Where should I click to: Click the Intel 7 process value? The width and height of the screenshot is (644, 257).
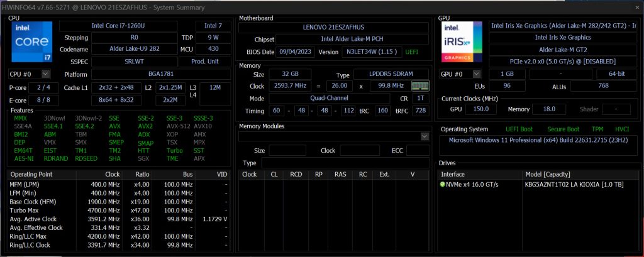coord(213,26)
